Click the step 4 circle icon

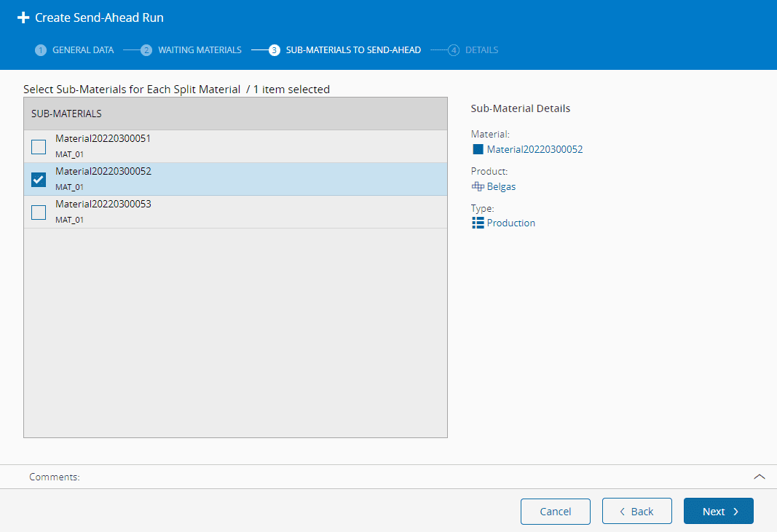pos(454,50)
